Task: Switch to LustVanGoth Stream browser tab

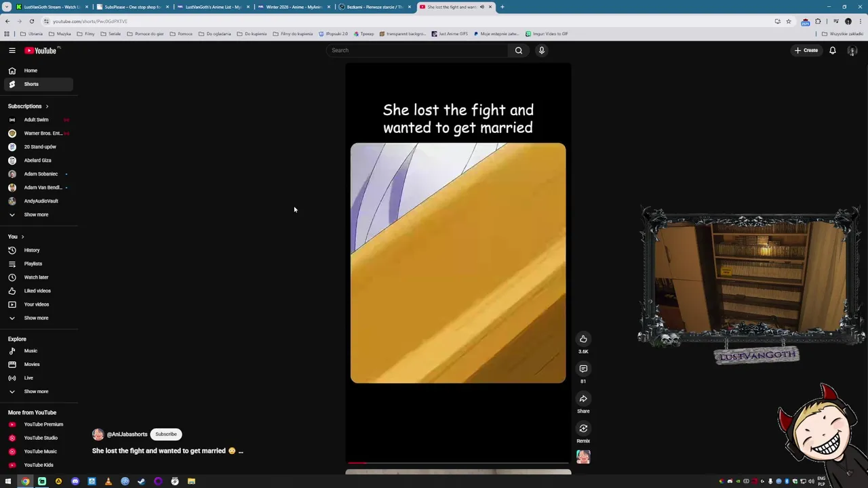Action: coord(52,7)
